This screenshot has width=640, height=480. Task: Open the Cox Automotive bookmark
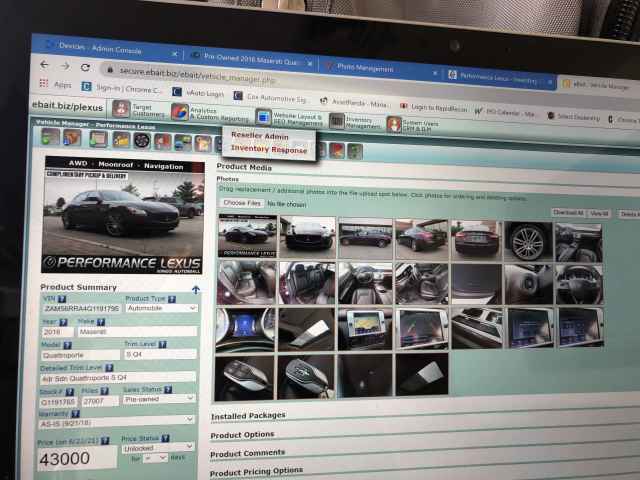tap(269, 98)
